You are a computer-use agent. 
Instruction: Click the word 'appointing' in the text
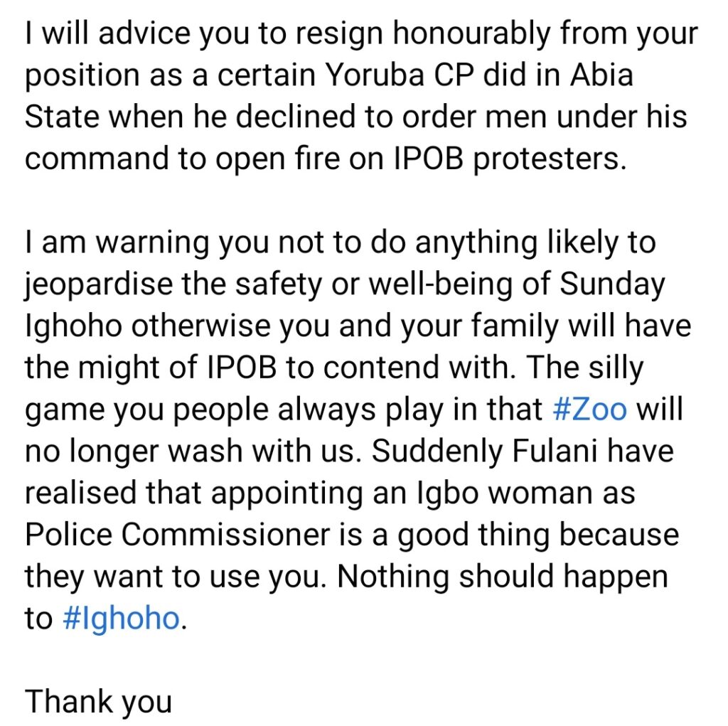pos(287,493)
